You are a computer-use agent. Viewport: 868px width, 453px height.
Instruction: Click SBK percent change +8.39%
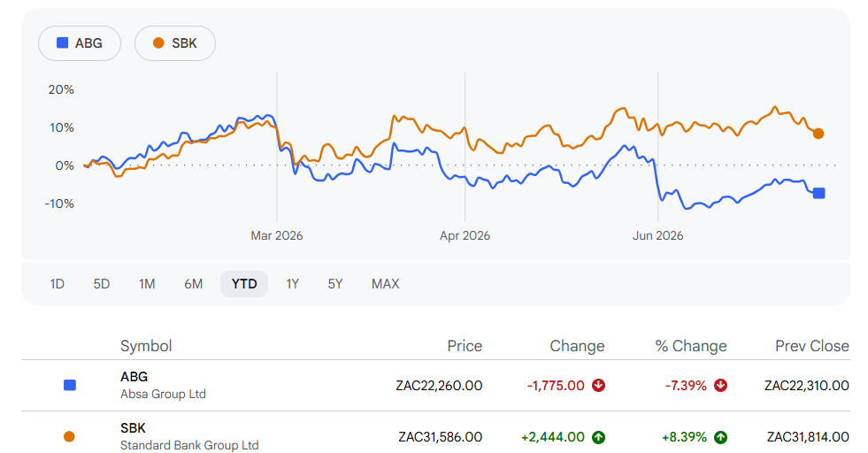(684, 437)
